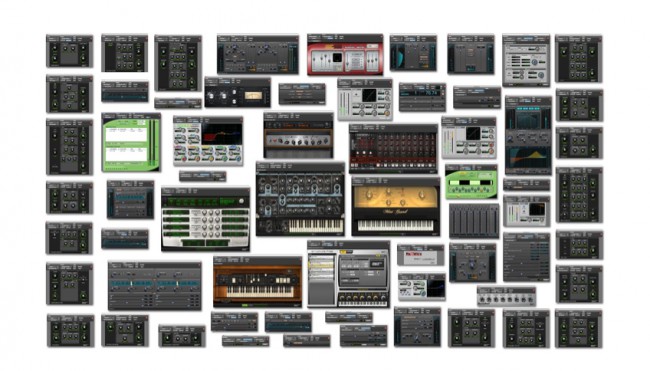Click the blue curve on the small silver EQ
Image resolution: width=650 pixels, height=371 pixels.
[436, 288]
